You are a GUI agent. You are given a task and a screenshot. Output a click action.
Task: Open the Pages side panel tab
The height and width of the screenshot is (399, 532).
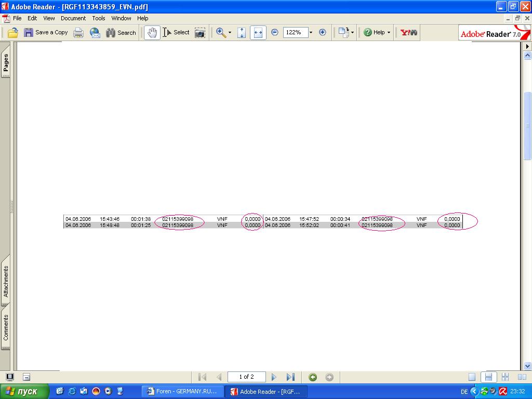point(6,64)
